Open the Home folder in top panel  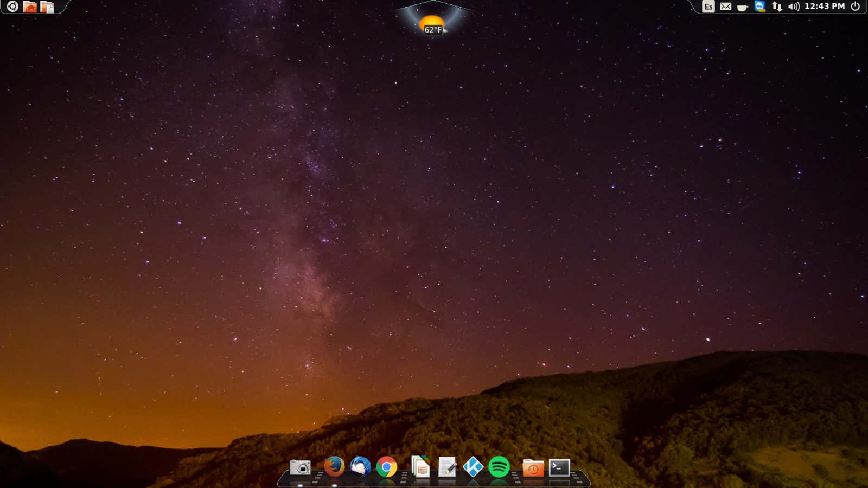[30, 7]
